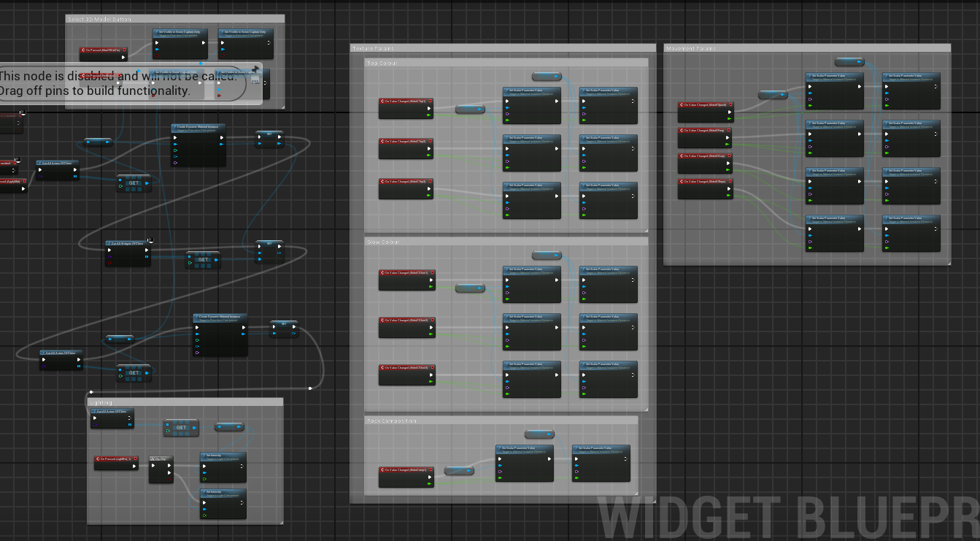Select the GET node inside the Lighting comment
The image size is (980, 541).
(x=181, y=428)
